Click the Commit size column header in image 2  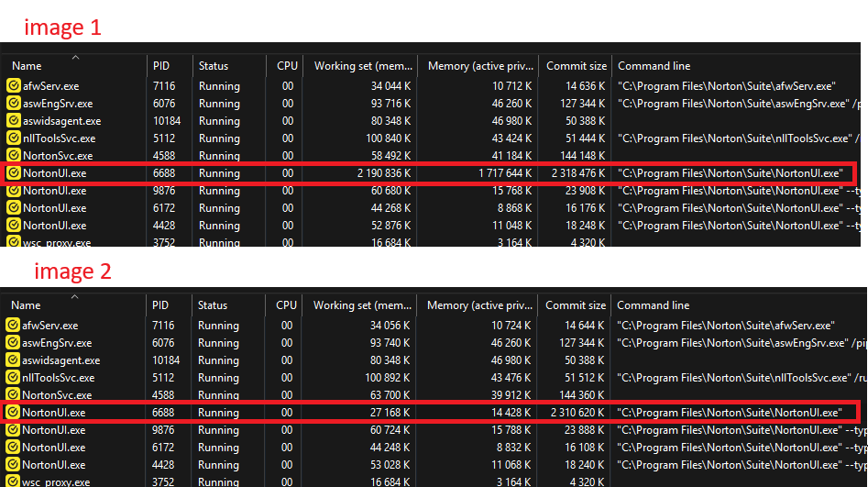click(x=575, y=305)
